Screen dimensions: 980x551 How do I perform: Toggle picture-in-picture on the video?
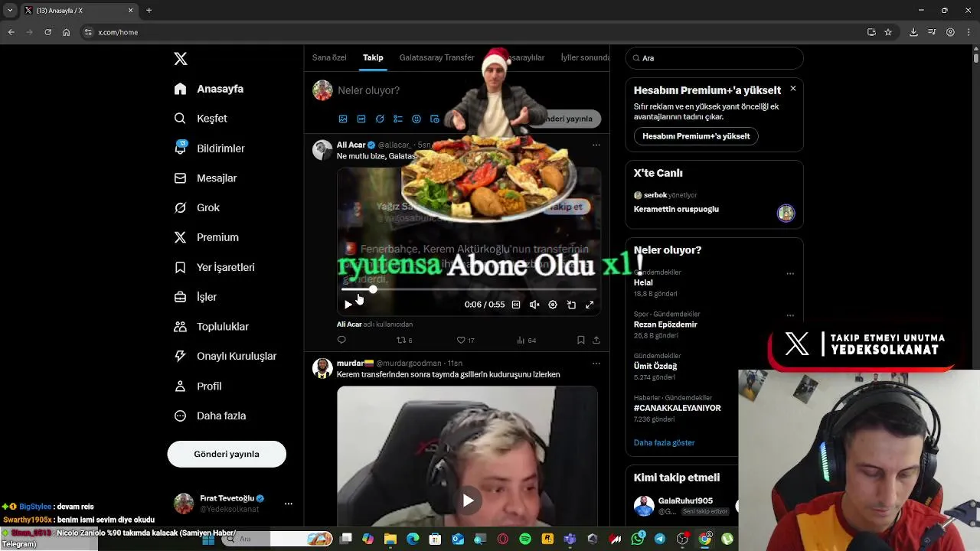pos(571,305)
